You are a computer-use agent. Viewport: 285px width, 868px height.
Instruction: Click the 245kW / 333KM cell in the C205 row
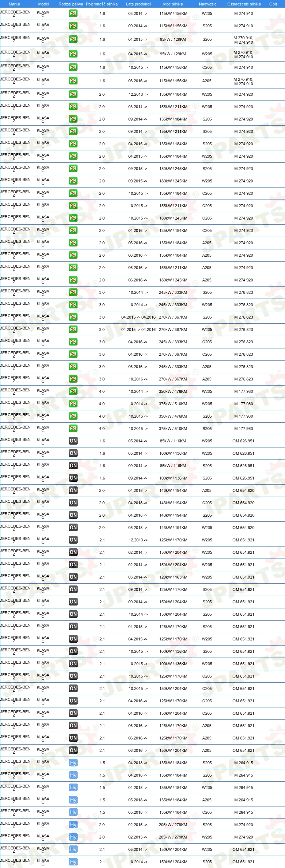tap(173, 342)
